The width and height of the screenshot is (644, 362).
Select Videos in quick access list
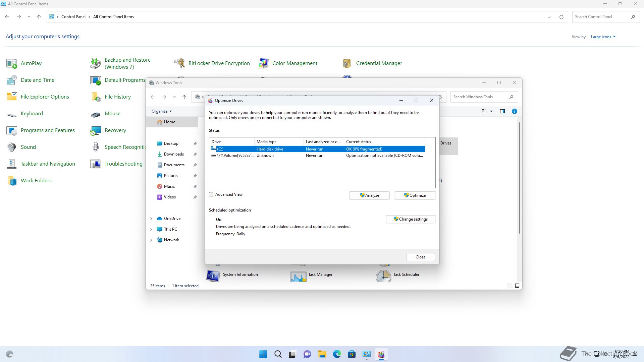pyautogui.click(x=170, y=197)
